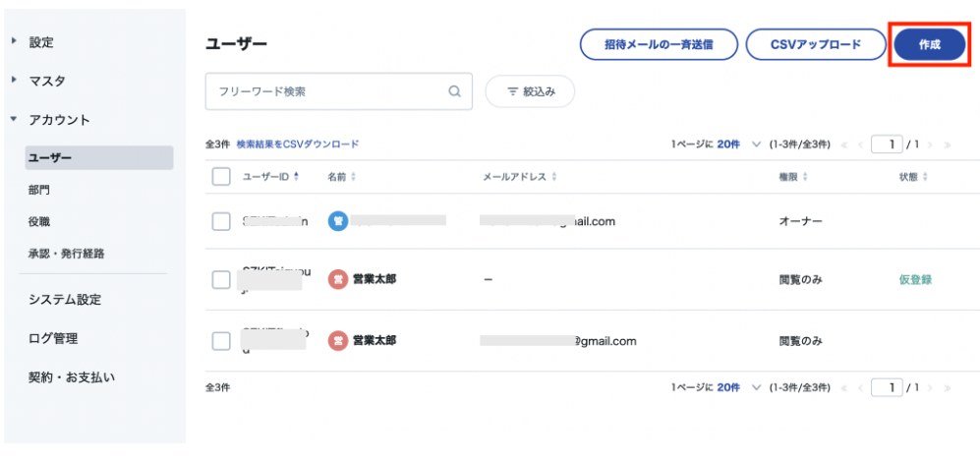Screen dimensions: 980x461
Task: Open 部門 in the sidebar
Action: pyautogui.click(x=38, y=190)
